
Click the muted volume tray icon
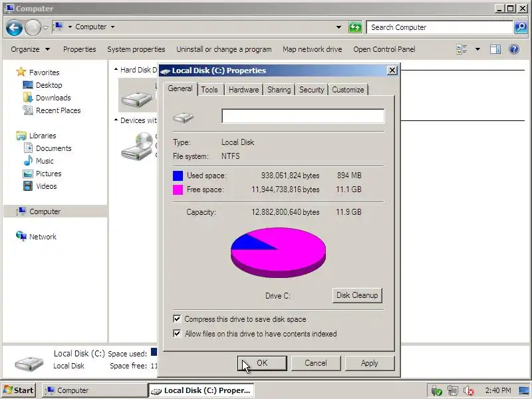(x=469, y=391)
